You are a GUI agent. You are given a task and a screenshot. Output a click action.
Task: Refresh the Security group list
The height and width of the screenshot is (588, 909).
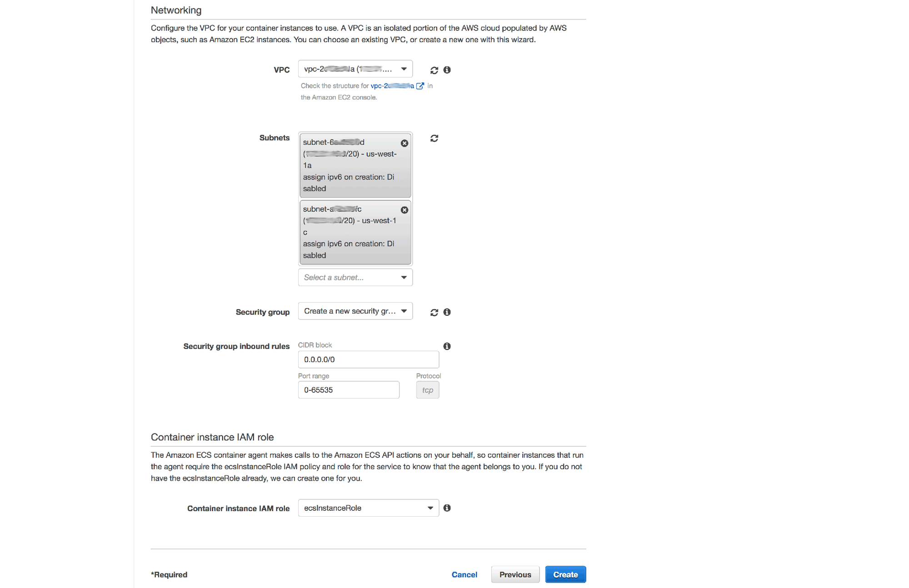coord(434,312)
